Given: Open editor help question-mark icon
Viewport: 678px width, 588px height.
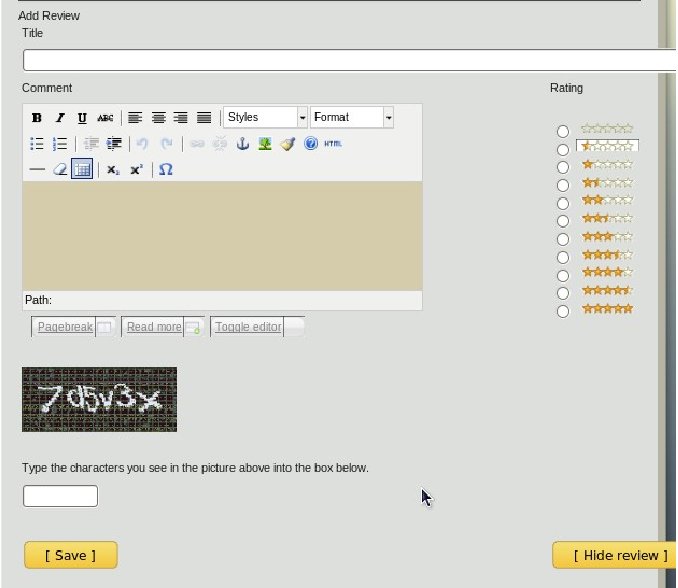Looking at the screenshot, I should (x=311, y=144).
